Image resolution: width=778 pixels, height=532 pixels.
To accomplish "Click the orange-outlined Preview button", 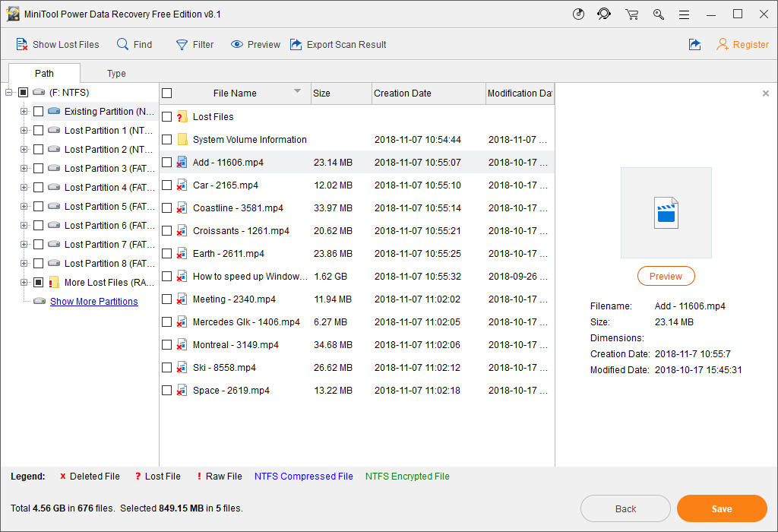I will click(666, 277).
